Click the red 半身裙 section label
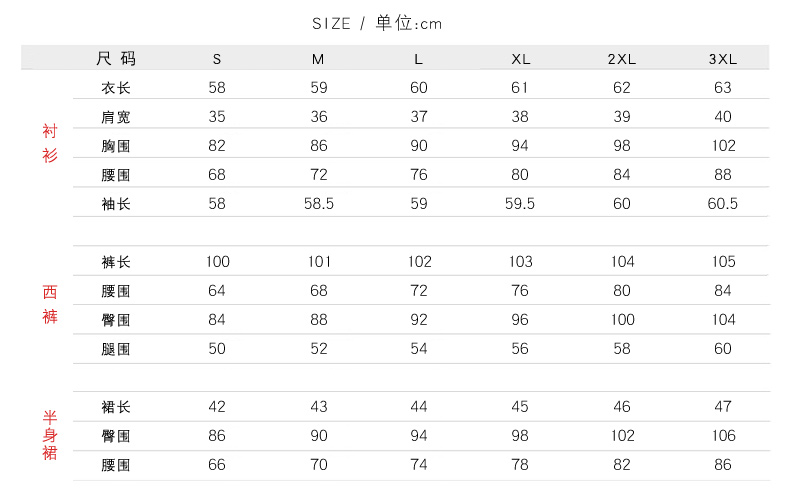 (x=50, y=435)
